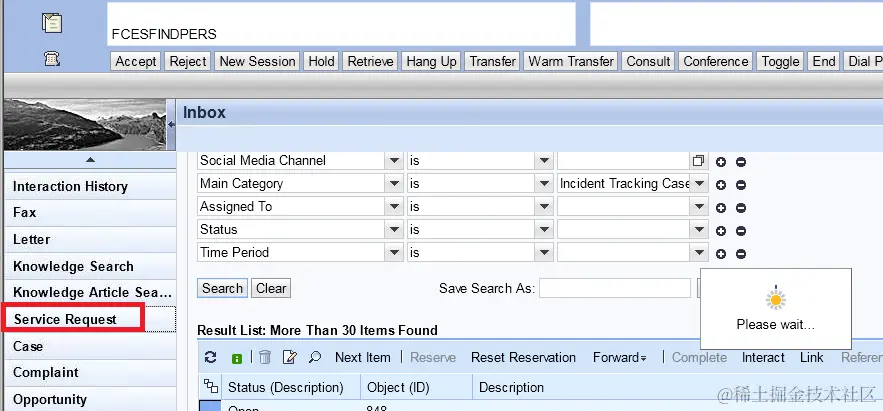This screenshot has width=883, height=411.
Task: Sort by Status (Description) column header
Action: pyautogui.click(x=286, y=387)
